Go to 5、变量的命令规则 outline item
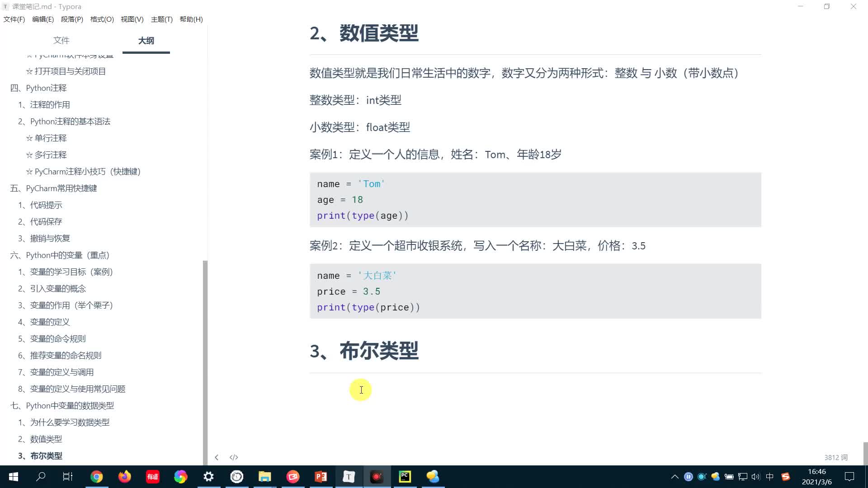Screen dimensions: 868x488 pyautogui.click(x=52, y=339)
